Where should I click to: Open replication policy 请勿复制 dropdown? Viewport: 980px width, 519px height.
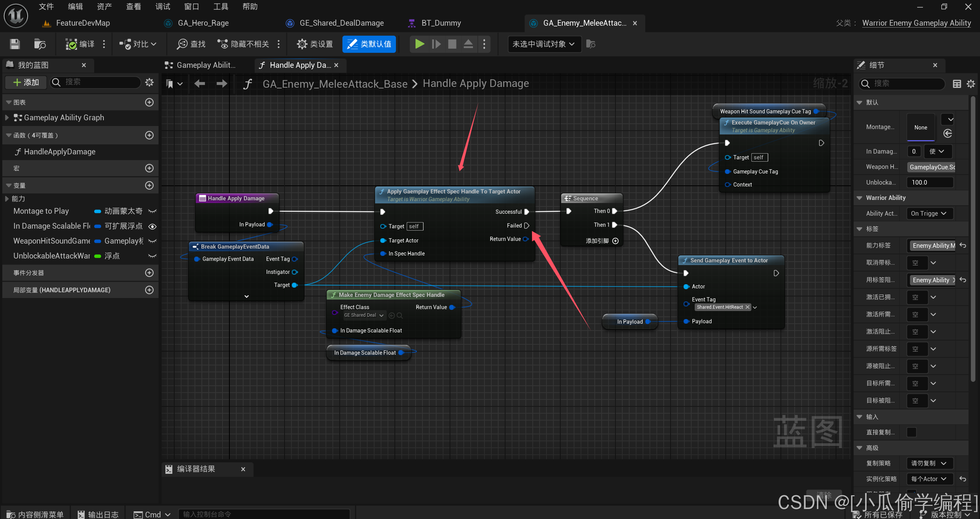pos(929,463)
